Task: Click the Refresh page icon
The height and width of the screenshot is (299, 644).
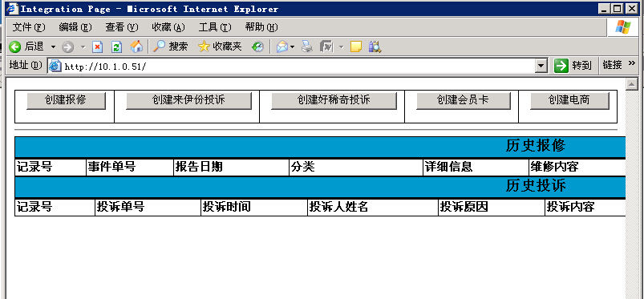Action: tap(117, 46)
